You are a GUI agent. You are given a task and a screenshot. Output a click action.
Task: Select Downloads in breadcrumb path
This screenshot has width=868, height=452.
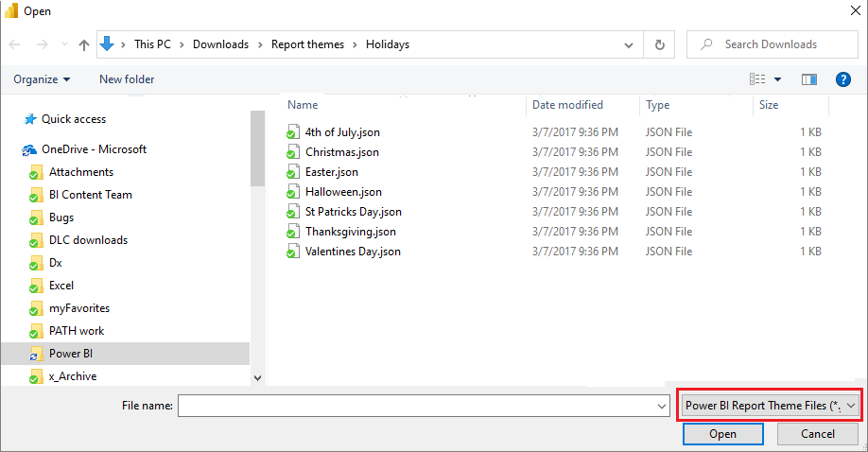click(x=221, y=44)
